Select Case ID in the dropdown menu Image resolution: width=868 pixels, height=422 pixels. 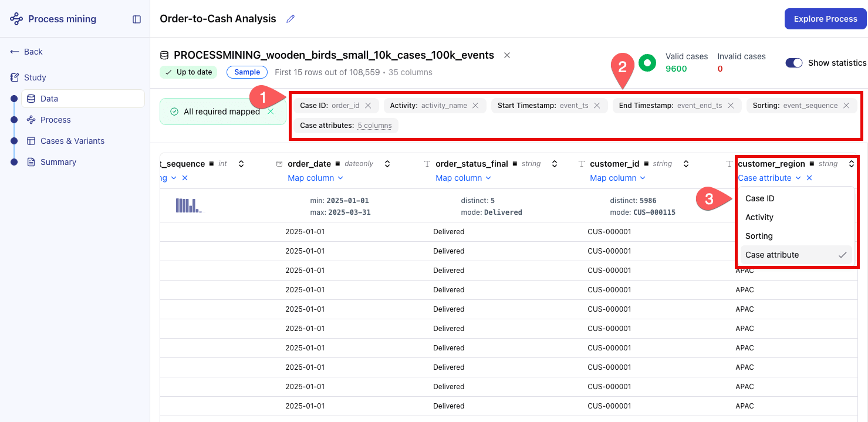pyautogui.click(x=796, y=198)
